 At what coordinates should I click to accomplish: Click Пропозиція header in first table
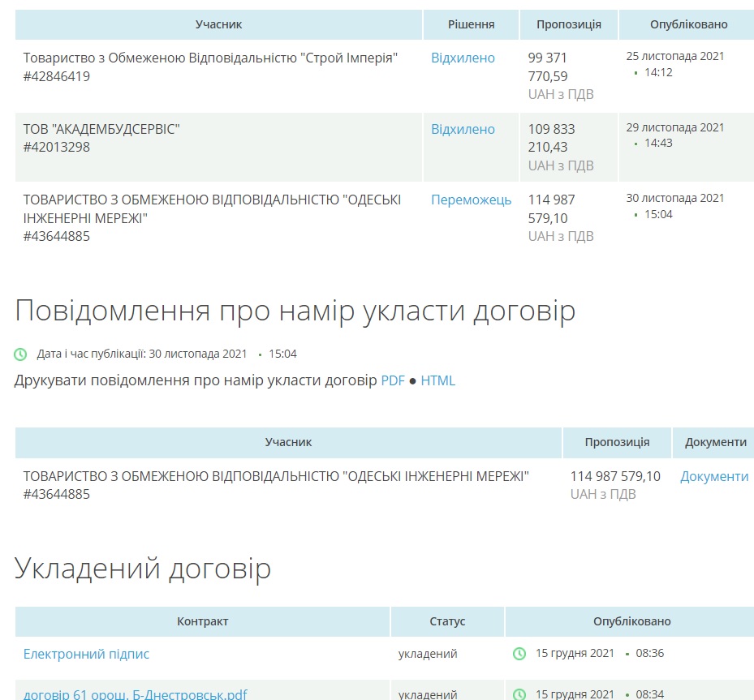click(569, 24)
